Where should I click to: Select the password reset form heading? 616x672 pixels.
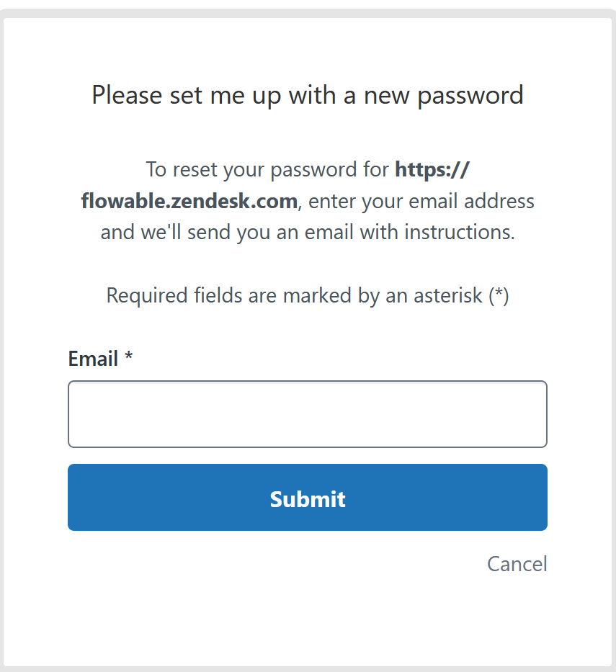coord(308,94)
